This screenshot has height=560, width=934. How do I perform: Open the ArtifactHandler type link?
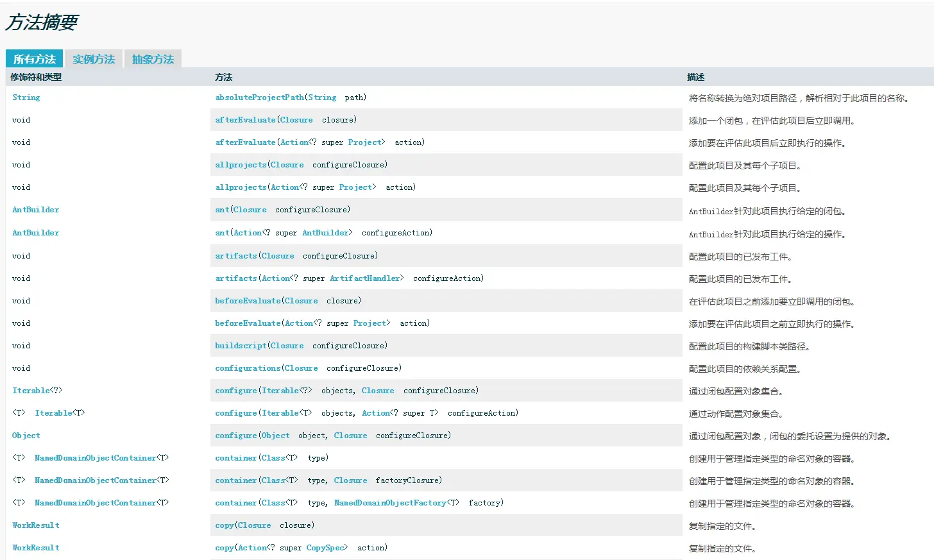pyautogui.click(x=364, y=278)
